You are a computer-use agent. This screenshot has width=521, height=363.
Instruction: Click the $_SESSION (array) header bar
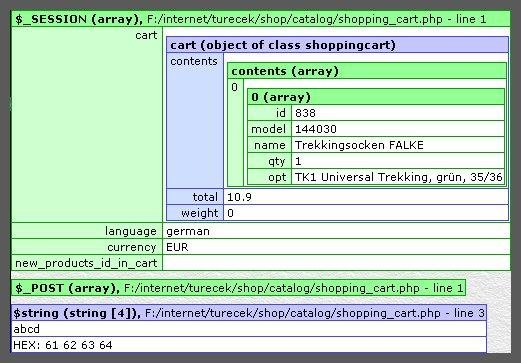[261, 19]
